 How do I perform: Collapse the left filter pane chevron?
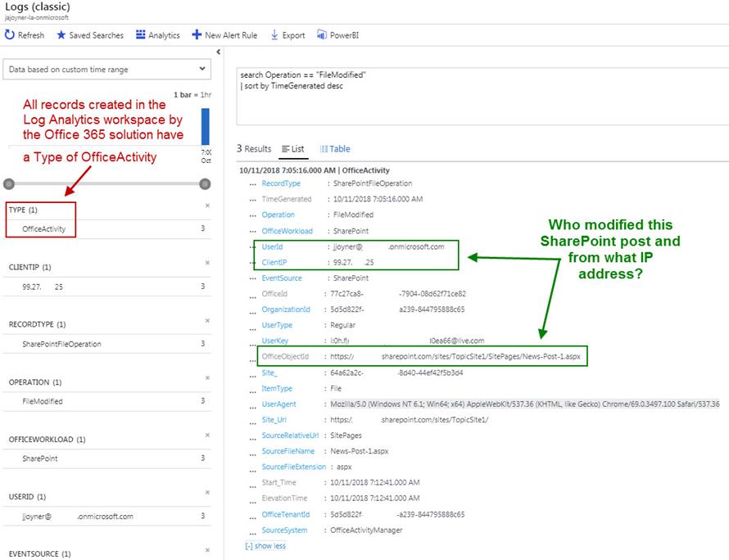(218, 52)
